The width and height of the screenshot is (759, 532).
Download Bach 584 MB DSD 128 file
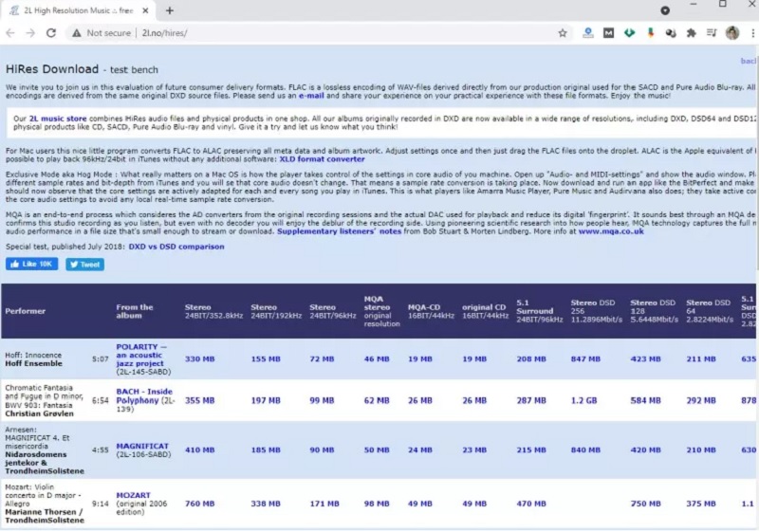point(645,401)
